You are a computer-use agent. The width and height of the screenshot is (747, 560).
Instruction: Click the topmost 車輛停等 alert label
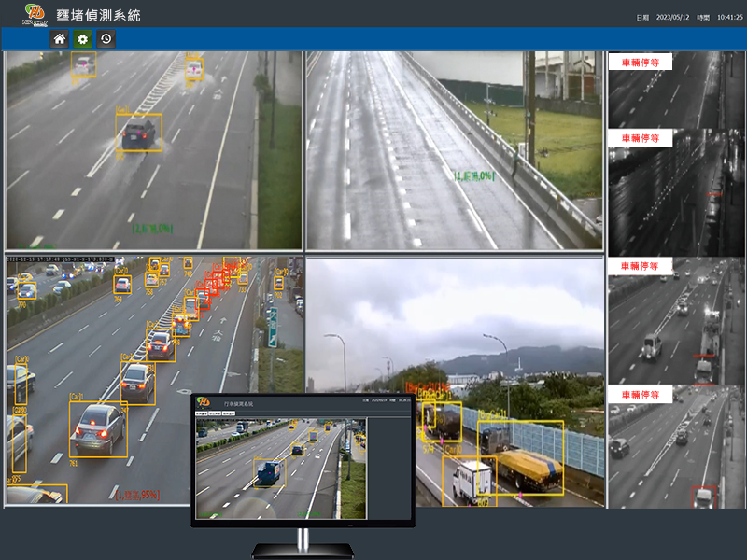[640, 63]
